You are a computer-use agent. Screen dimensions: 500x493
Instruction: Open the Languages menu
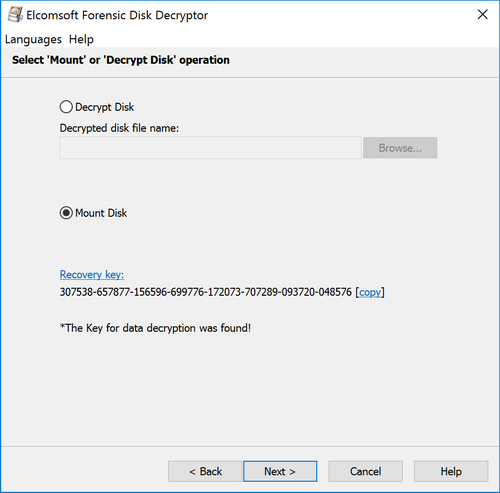click(x=33, y=39)
